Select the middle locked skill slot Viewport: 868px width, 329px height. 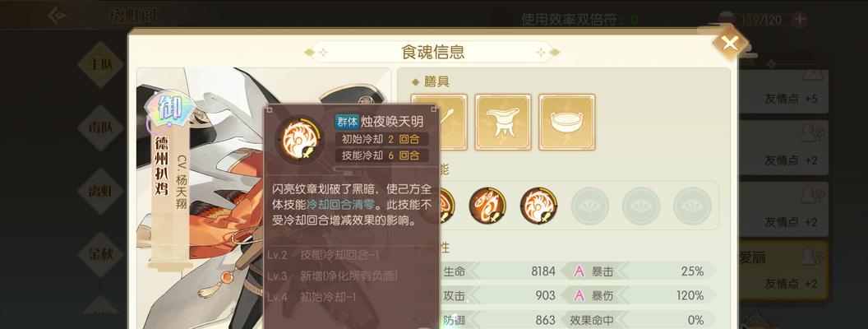coord(640,206)
